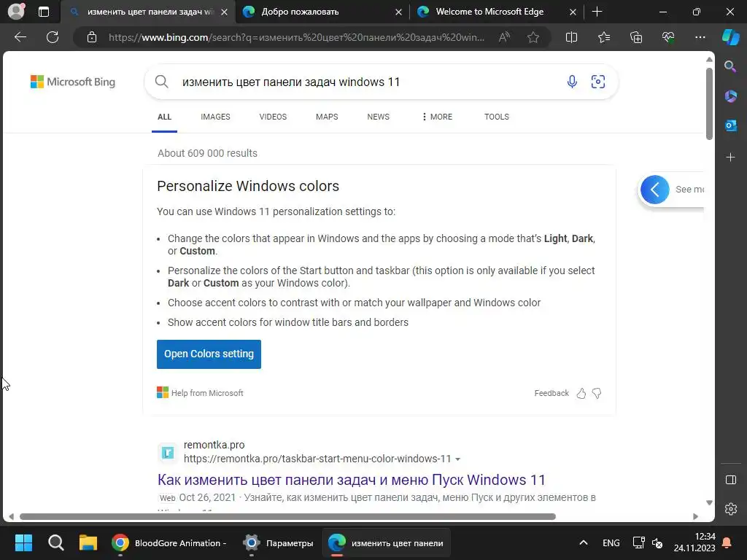Open the notifications bell icon
The width and height of the screenshot is (747, 560).
point(727,542)
